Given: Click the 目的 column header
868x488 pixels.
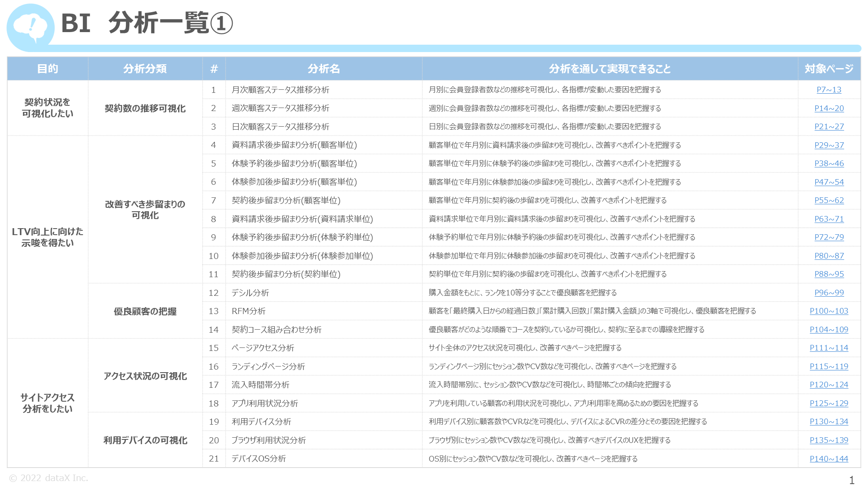Looking at the screenshot, I should coord(48,69).
